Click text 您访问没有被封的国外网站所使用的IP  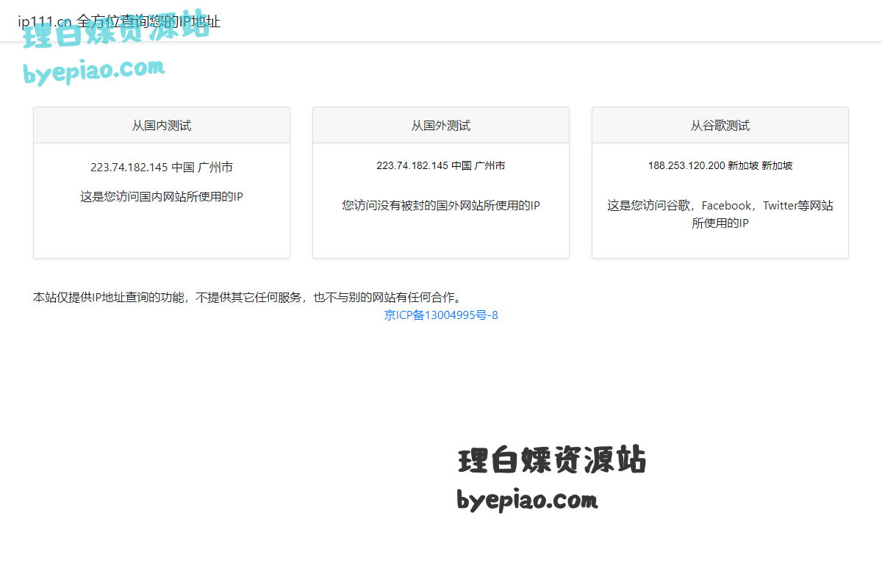[x=441, y=206]
